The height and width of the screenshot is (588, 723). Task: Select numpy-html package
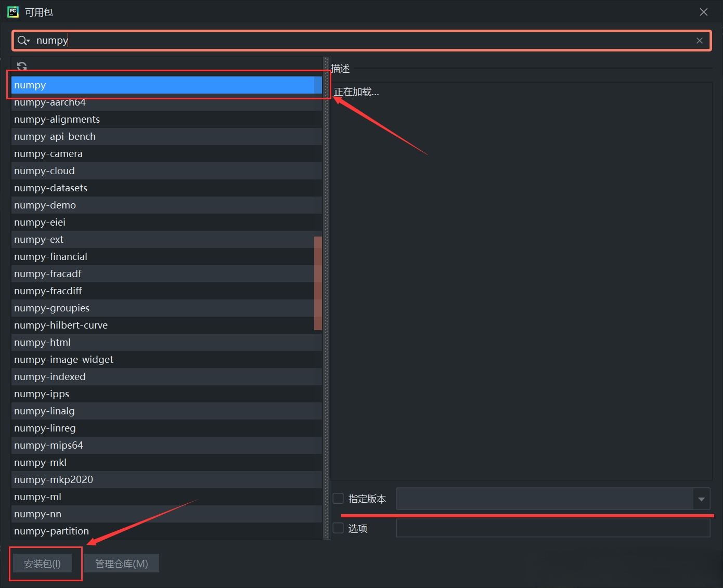point(166,343)
